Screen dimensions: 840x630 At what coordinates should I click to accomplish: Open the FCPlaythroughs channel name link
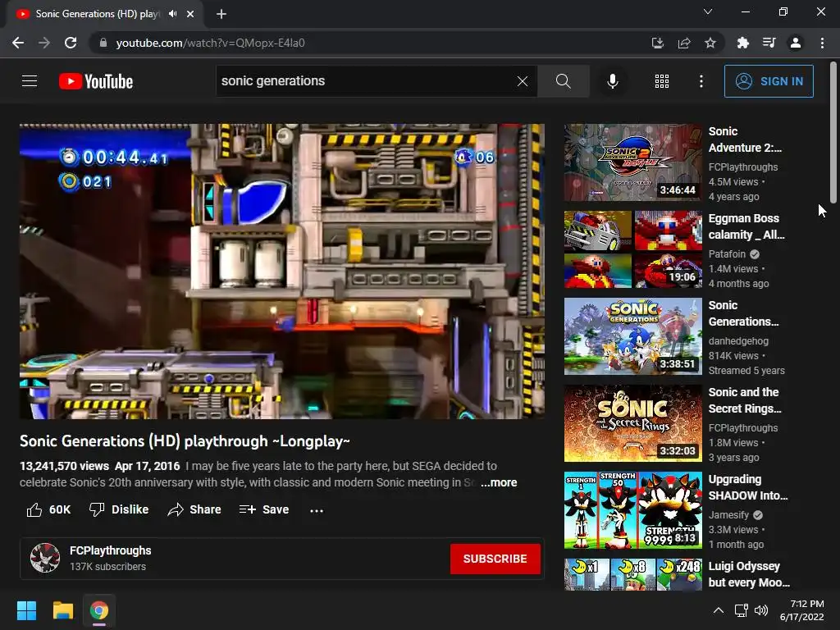click(111, 550)
